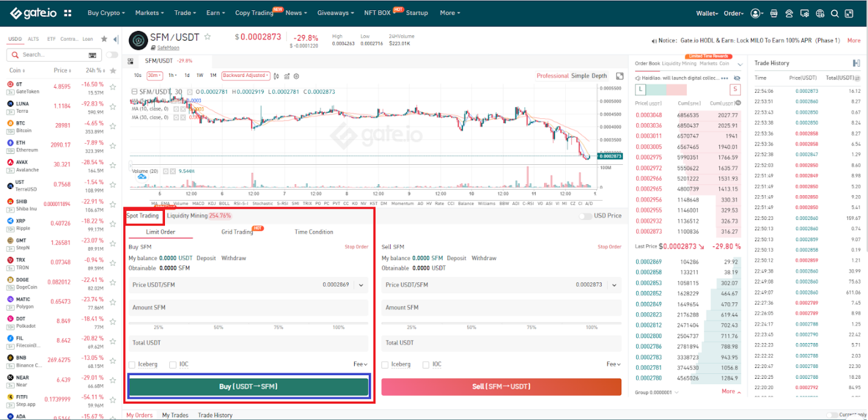Image resolution: width=868 pixels, height=420 pixels.
Task: Open the language and currency globe icon
Action: pyautogui.click(x=820, y=13)
